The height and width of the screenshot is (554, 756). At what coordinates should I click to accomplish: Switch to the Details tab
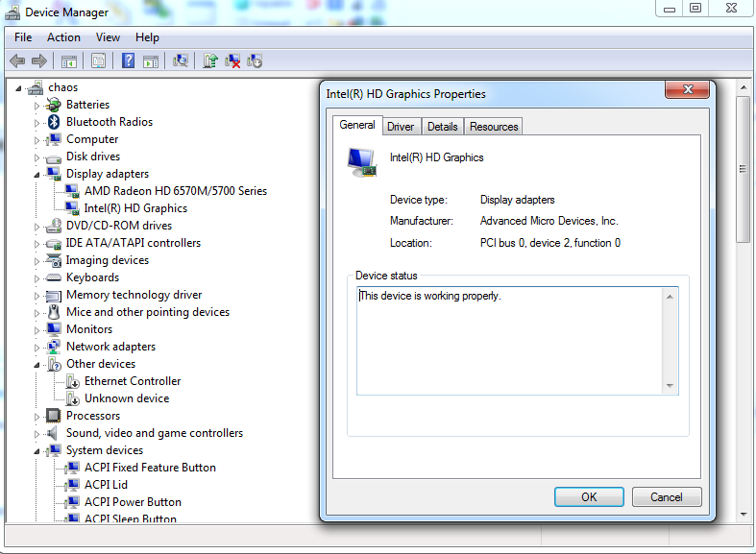tap(443, 127)
